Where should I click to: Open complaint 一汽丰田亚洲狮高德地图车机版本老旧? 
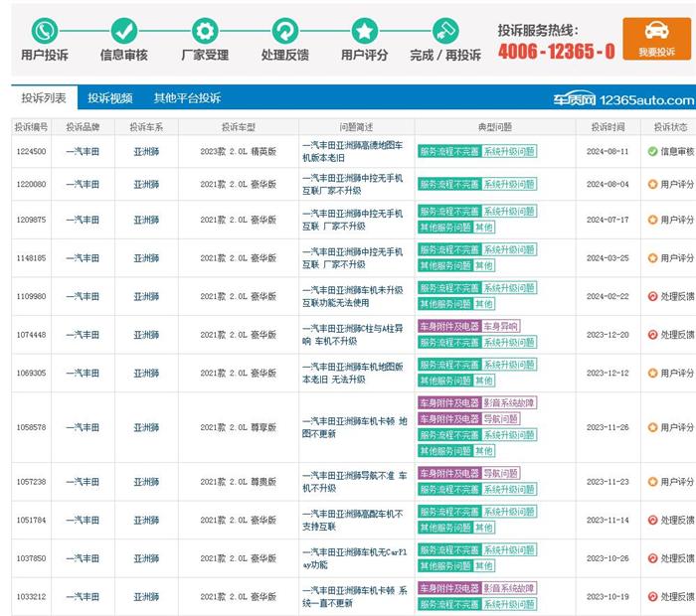coord(353,152)
